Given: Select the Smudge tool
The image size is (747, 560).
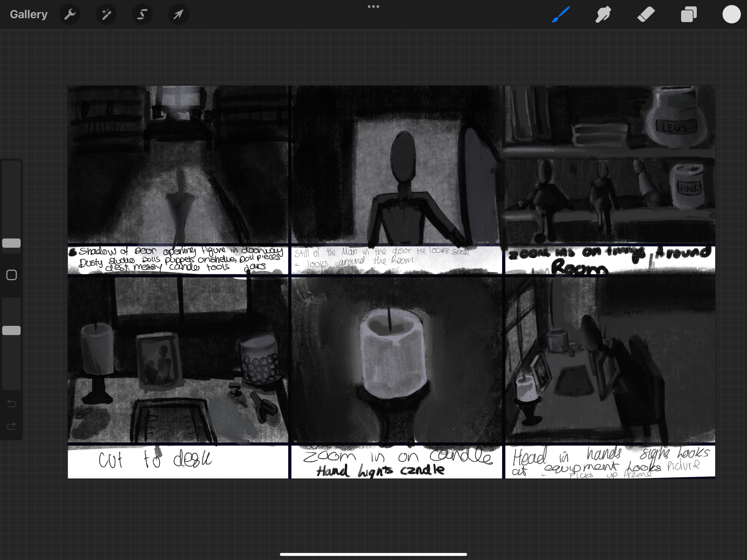Looking at the screenshot, I should point(603,15).
